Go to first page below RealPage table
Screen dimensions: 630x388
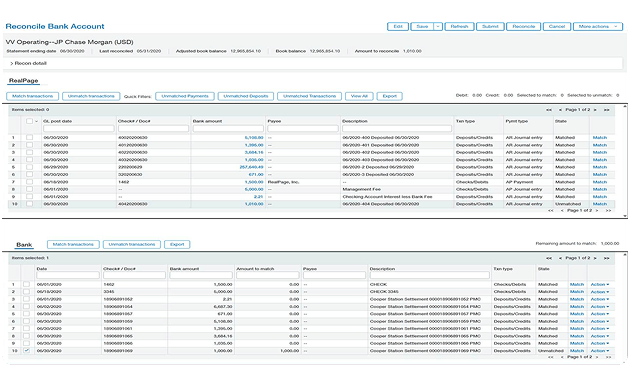pyautogui.click(x=550, y=210)
